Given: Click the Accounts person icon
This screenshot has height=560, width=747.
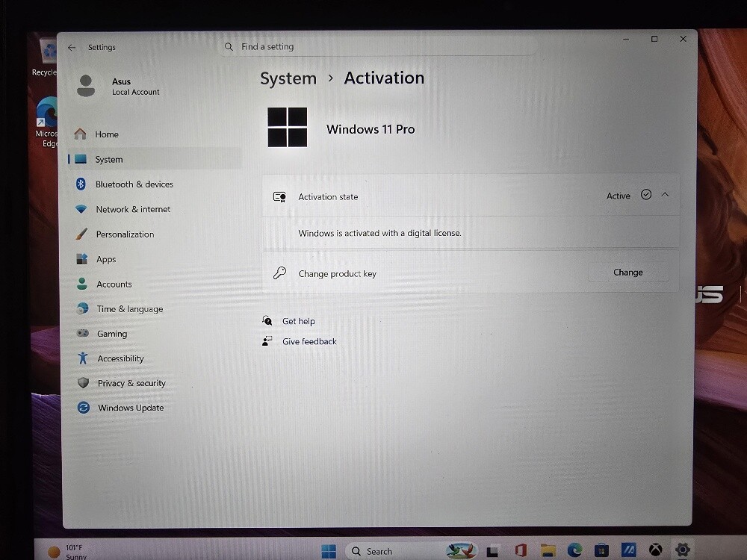Looking at the screenshot, I should coord(82,284).
